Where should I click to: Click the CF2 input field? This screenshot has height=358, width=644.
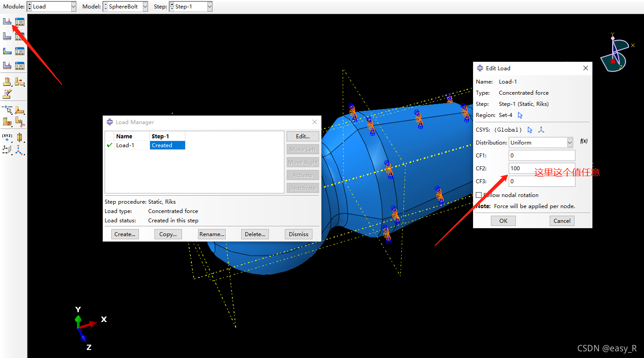pos(542,169)
